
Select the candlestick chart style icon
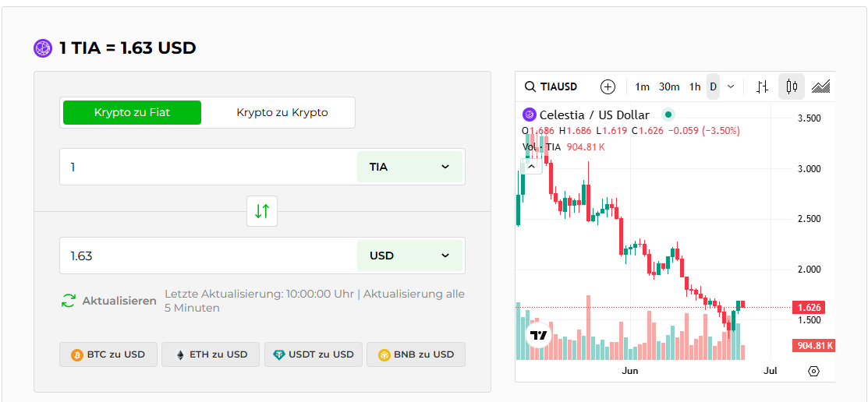tap(792, 86)
